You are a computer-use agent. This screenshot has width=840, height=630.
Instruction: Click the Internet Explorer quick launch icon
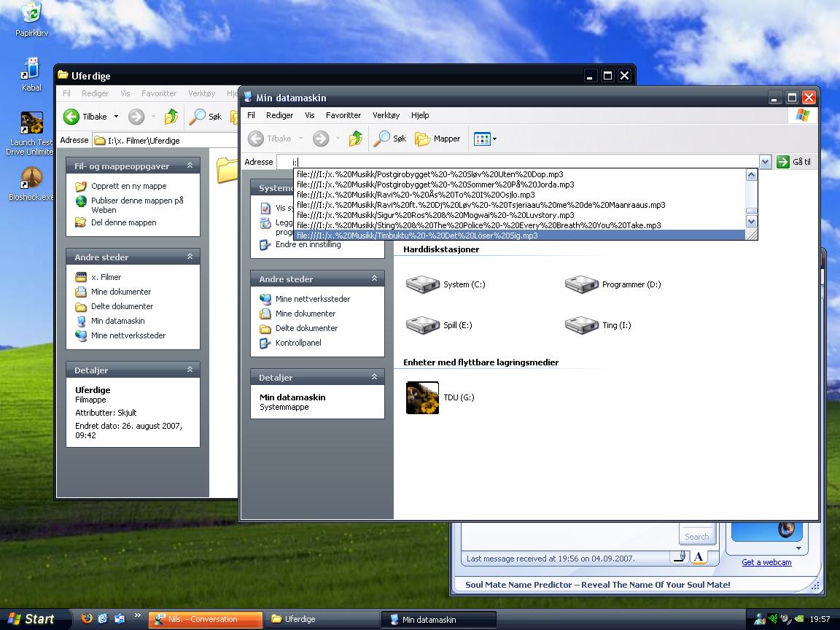(x=103, y=618)
